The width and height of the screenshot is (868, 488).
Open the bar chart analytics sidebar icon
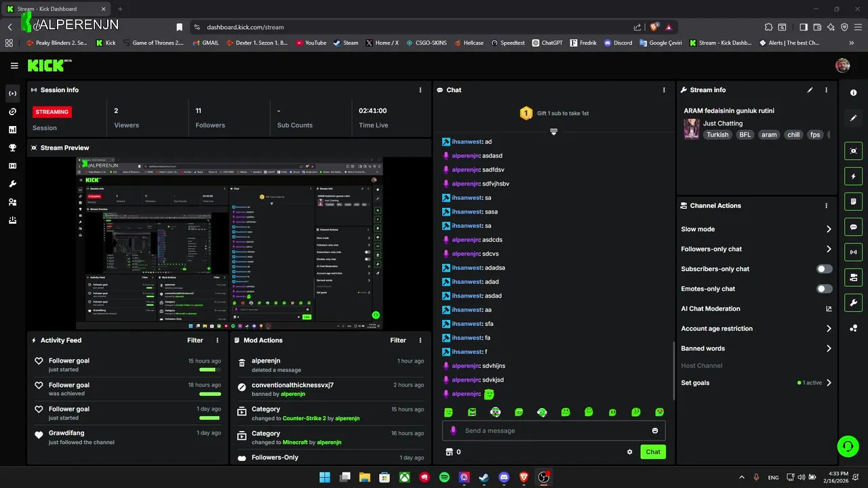(x=12, y=129)
